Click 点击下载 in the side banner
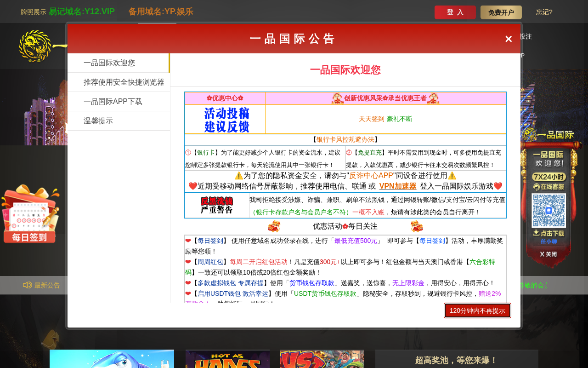588x368 pixels. tap(548, 233)
